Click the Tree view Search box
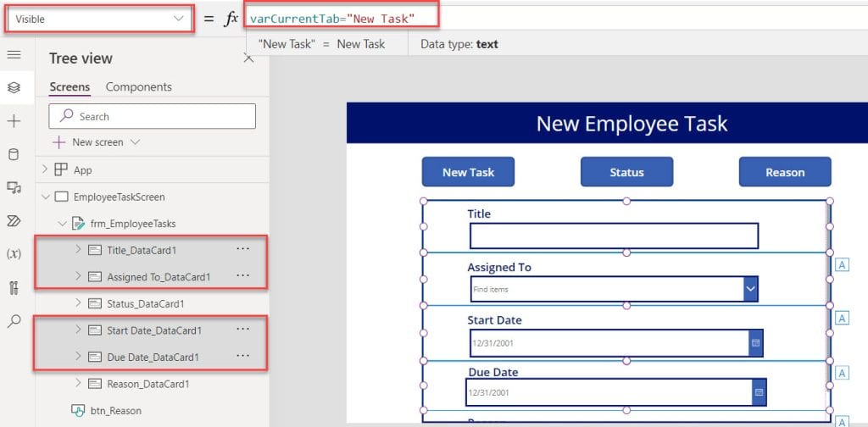This screenshot has height=427, width=868. (153, 116)
